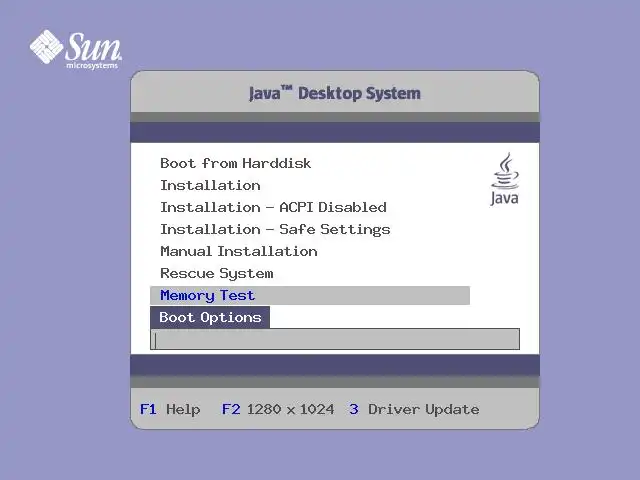Select Manual Installation entry
The image size is (640, 480).
click(x=239, y=251)
